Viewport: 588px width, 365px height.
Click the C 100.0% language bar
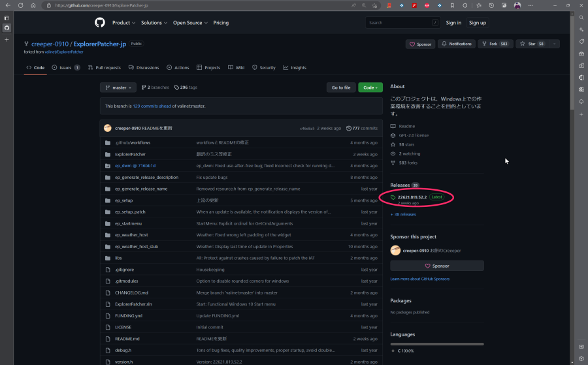pos(437,344)
